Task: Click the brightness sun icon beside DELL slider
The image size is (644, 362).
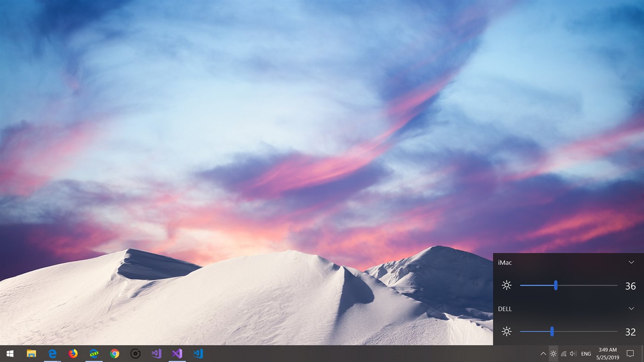Action: pyautogui.click(x=506, y=331)
